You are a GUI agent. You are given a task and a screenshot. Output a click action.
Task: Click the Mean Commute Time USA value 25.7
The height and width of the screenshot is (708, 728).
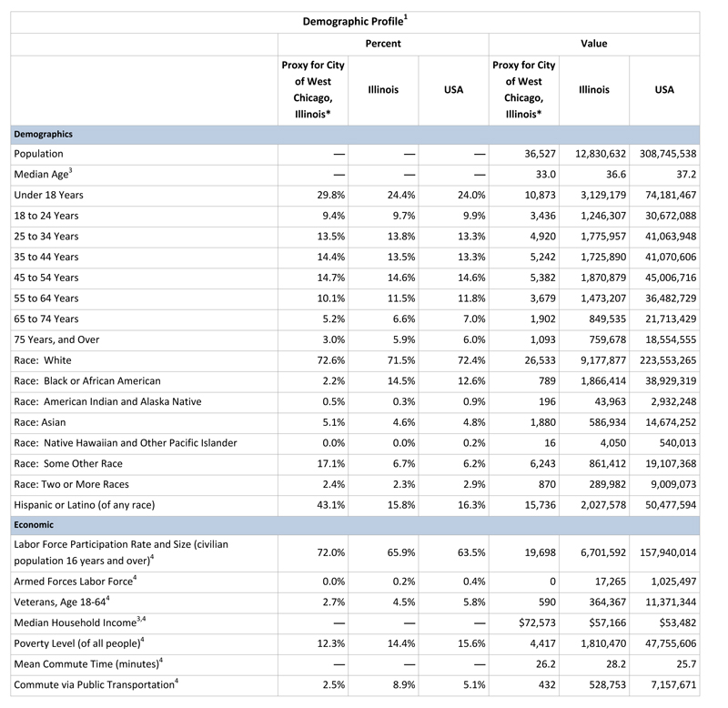(x=686, y=664)
